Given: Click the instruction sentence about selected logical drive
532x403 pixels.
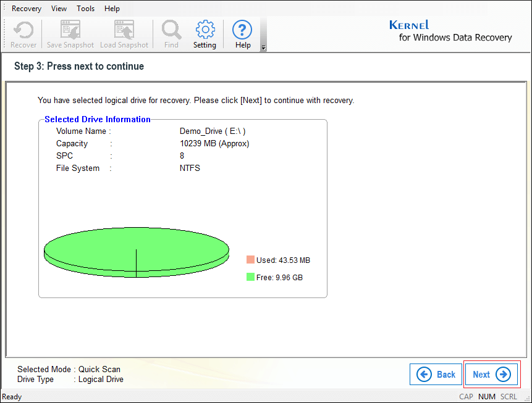Looking at the screenshot, I should click(x=196, y=101).
